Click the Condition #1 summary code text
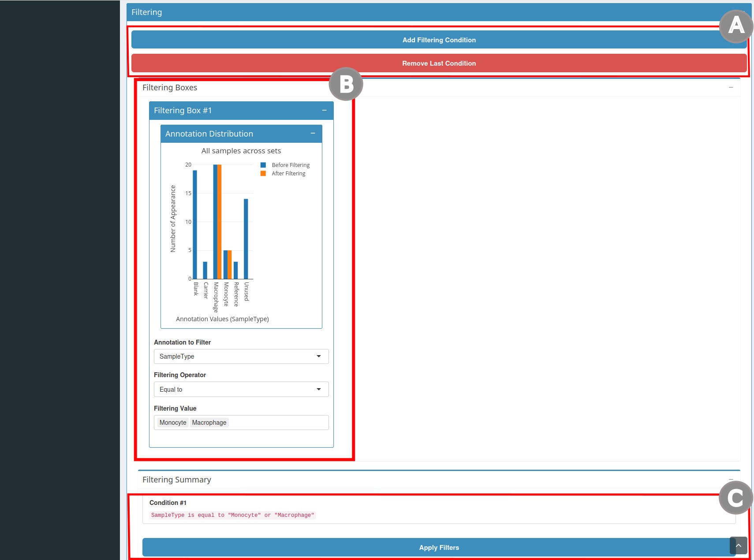 (x=232, y=515)
